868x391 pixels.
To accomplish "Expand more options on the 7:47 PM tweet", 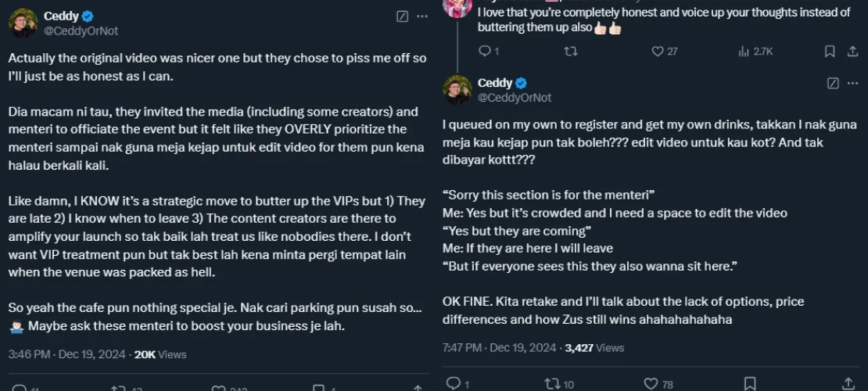I will 854,83.
